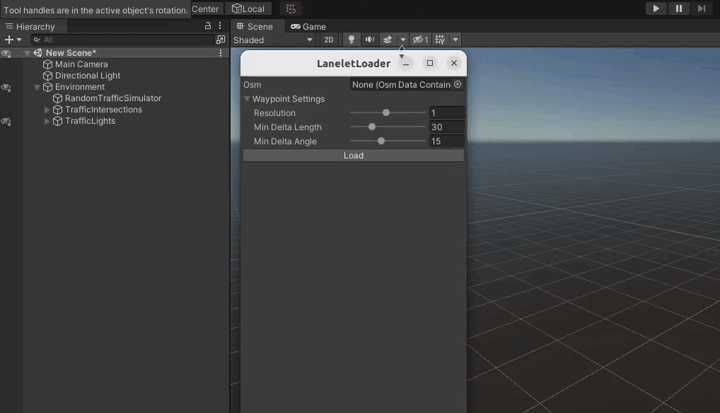Open New Scene options kebab menu
Screen dimensions: 720x413
click(220, 53)
